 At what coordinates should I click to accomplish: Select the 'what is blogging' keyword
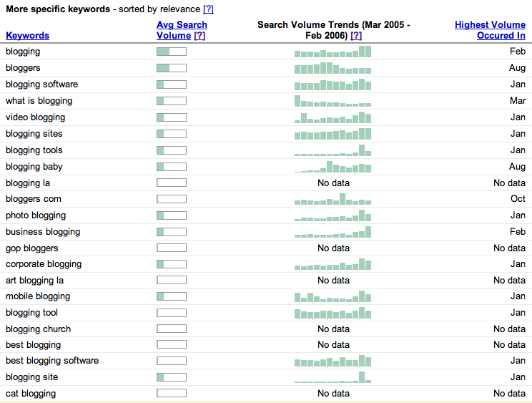39,101
